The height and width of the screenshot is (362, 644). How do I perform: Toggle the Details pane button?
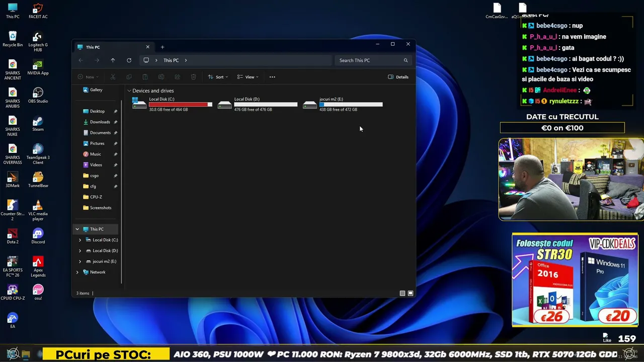pyautogui.click(x=398, y=77)
